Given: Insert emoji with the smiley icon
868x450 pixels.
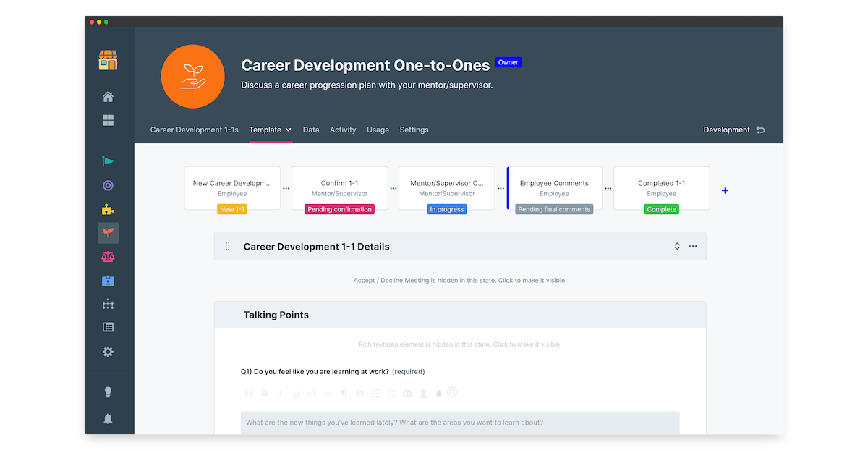Looking at the screenshot, I should [452, 392].
